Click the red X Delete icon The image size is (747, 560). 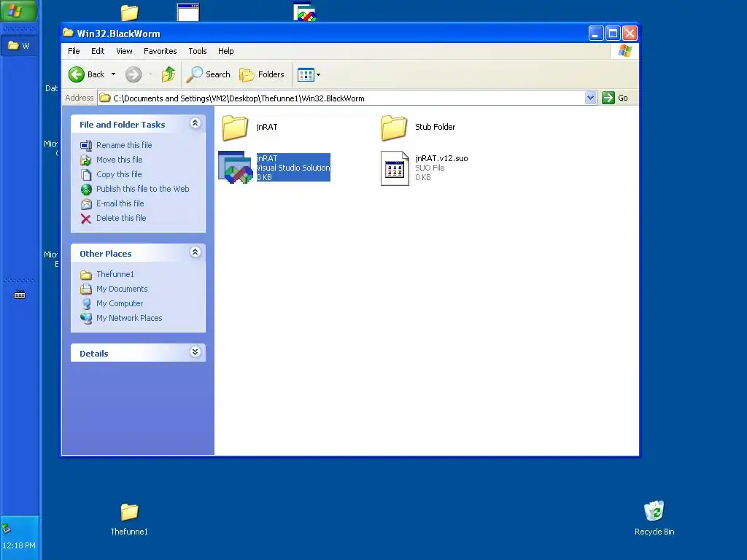86,219
